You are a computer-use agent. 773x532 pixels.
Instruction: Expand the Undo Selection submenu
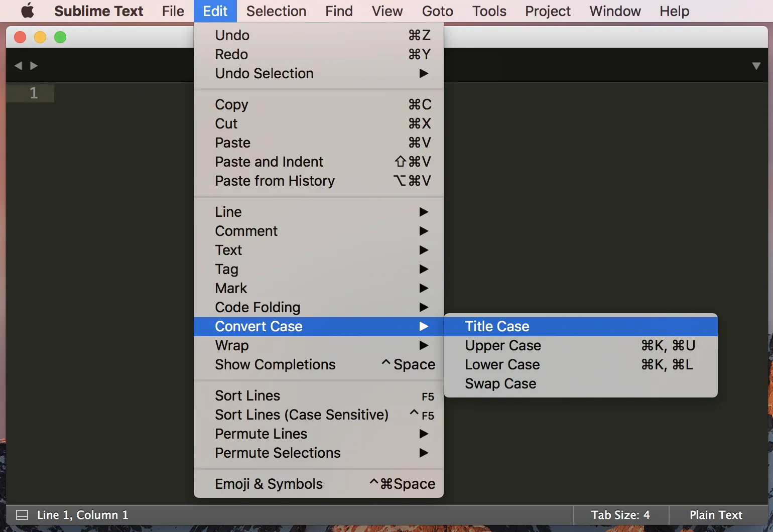coord(319,73)
